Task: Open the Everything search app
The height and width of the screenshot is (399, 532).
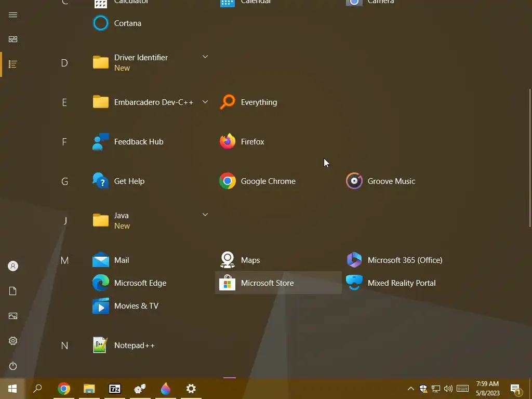Action: tap(278, 102)
